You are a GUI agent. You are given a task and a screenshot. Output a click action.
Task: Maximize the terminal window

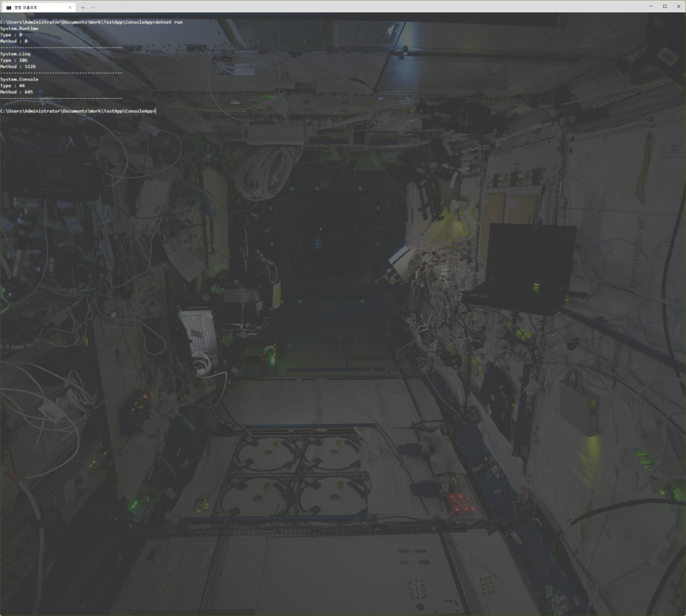[x=665, y=6]
